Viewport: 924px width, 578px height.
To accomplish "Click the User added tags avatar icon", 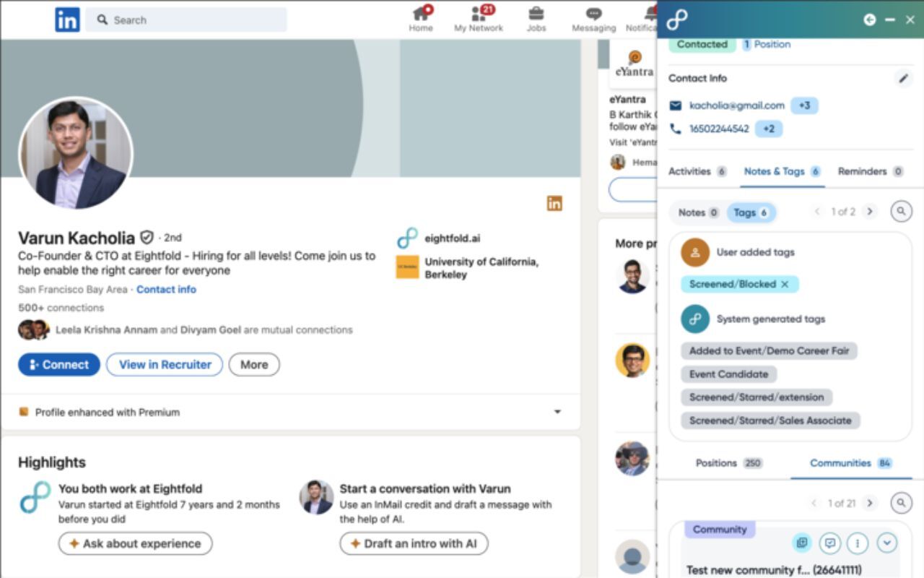I will (695, 252).
